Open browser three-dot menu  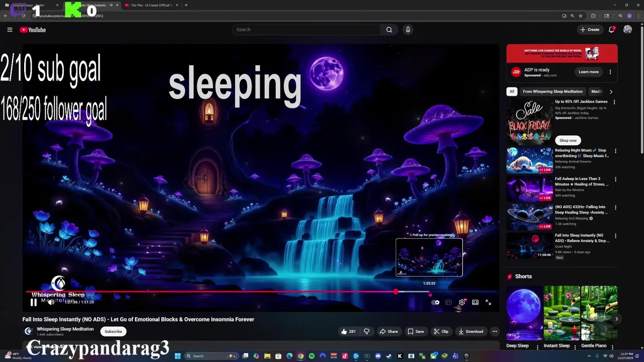pyautogui.click(x=638, y=16)
